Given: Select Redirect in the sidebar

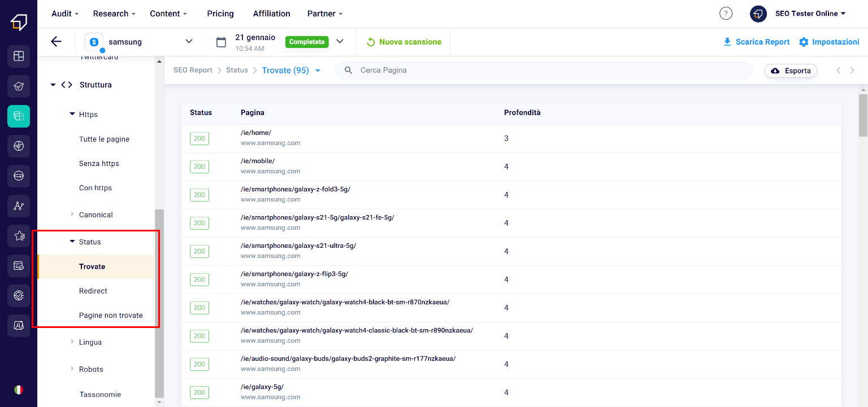Looking at the screenshot, I should click(x=93, y=291).
